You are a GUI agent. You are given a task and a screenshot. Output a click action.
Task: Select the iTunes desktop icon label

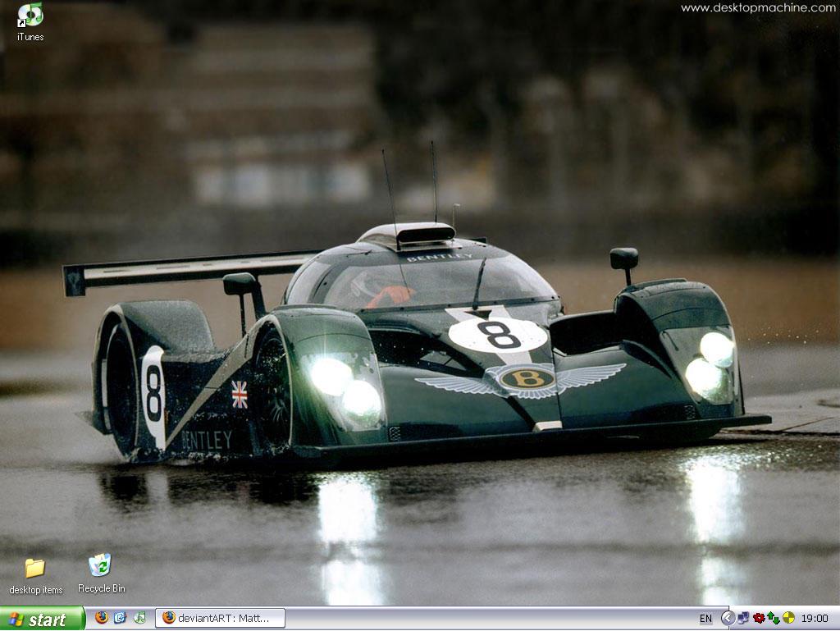click(30, 37)
